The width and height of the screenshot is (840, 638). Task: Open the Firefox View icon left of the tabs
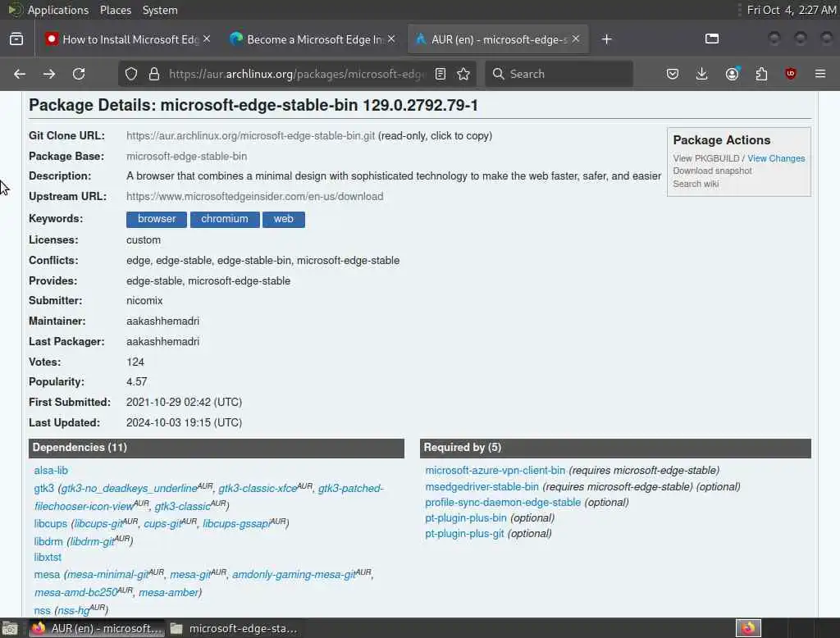[16, 39]
